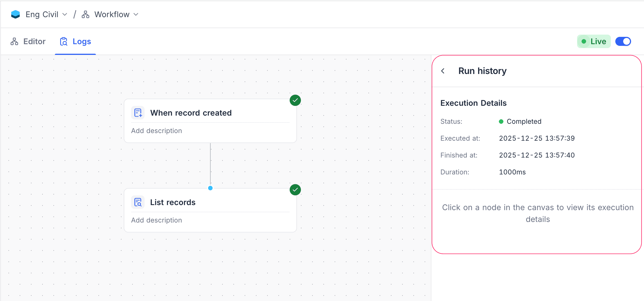The height and width of the screenshot is (301, 644).
Task: Click the 'List records' action icon
Action: [x=138, y=202]
